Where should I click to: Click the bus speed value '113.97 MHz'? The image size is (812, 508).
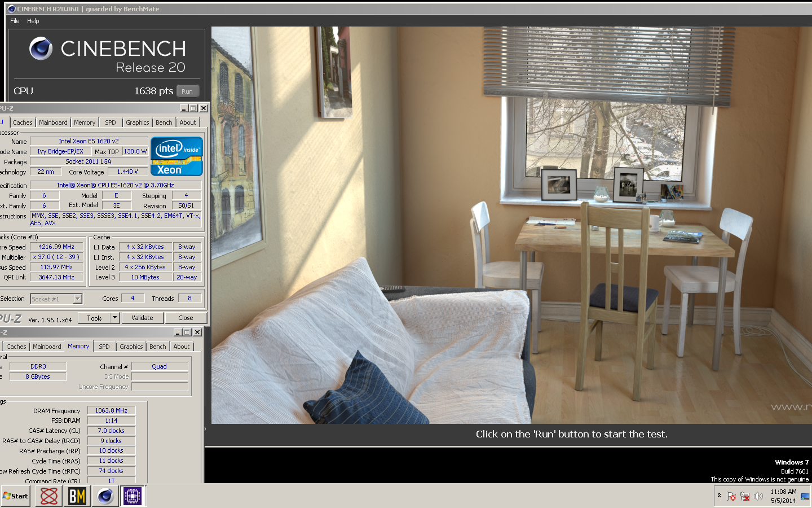coord(56,267)
